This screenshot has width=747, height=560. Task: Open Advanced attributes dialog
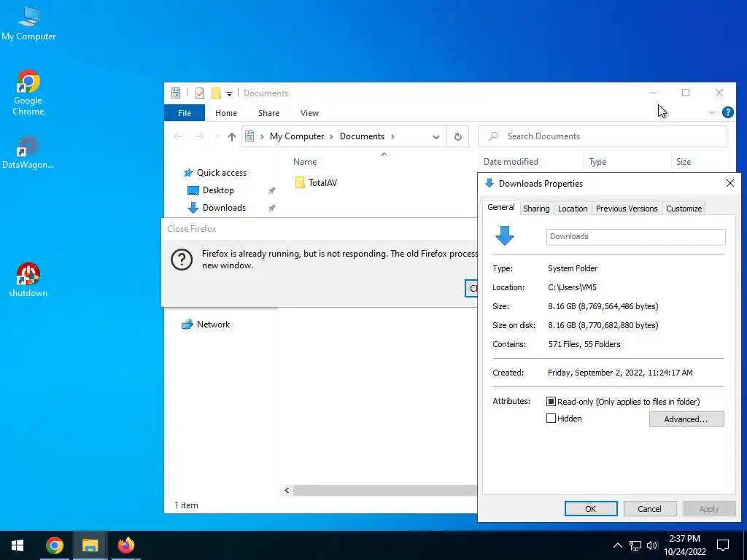pos(686,419)
